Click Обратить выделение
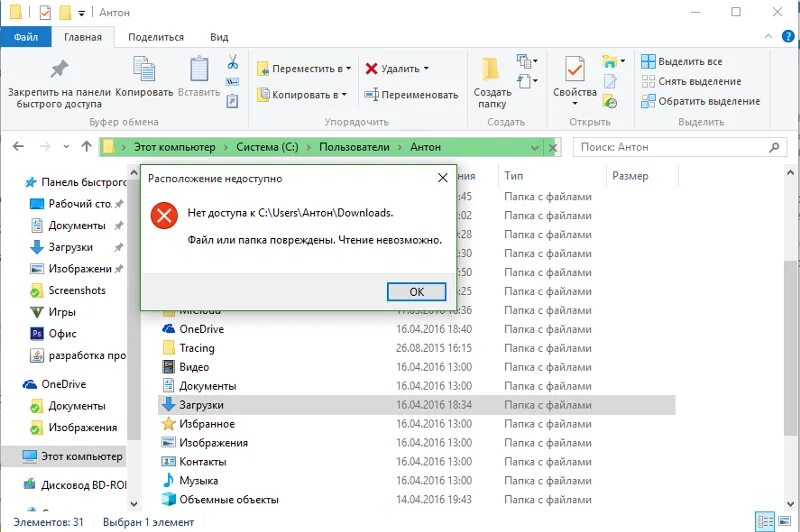The image size is (800, 532). 701,101
